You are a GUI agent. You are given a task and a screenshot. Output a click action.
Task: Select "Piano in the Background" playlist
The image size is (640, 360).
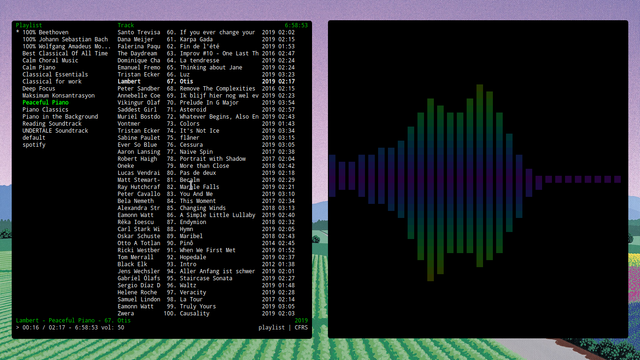point(60,117)
